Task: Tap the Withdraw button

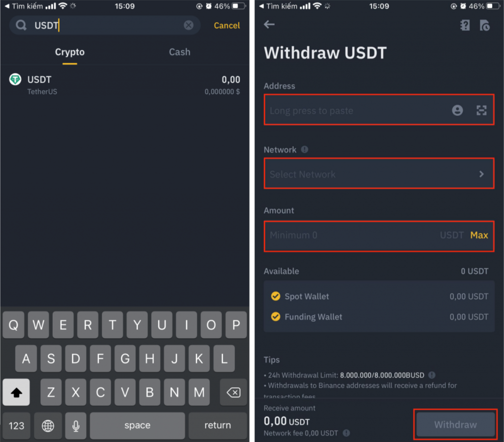Action: (x=455, y=425)
